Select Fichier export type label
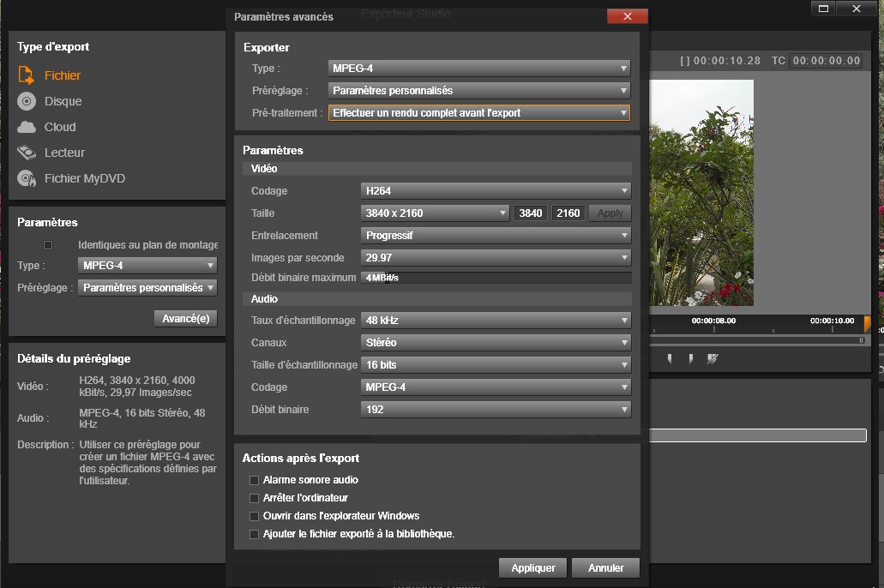 tap(63, 75)
